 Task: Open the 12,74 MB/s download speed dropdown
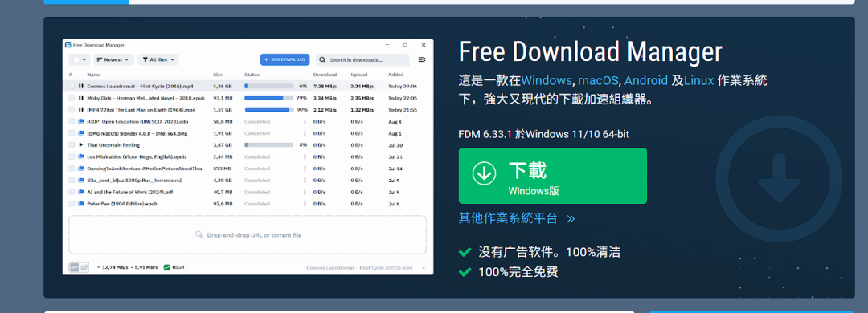pos(113,267)
